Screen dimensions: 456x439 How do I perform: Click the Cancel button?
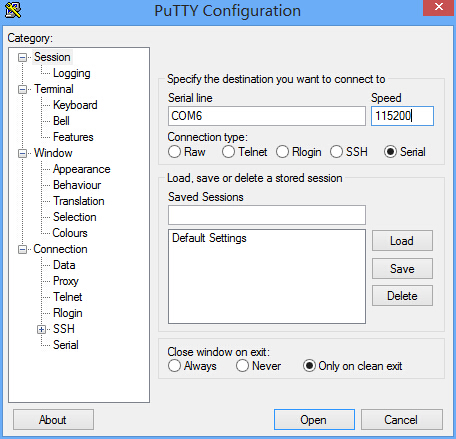(402, 420)
